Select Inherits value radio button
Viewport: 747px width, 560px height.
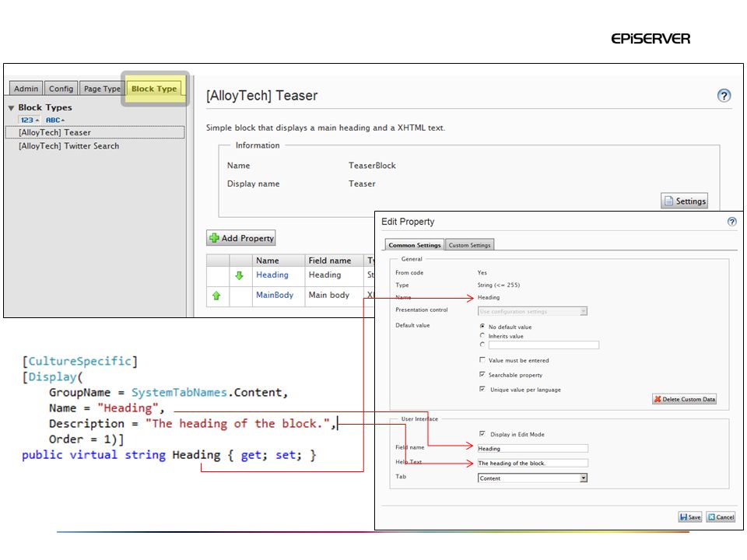(x=482, y=336)
